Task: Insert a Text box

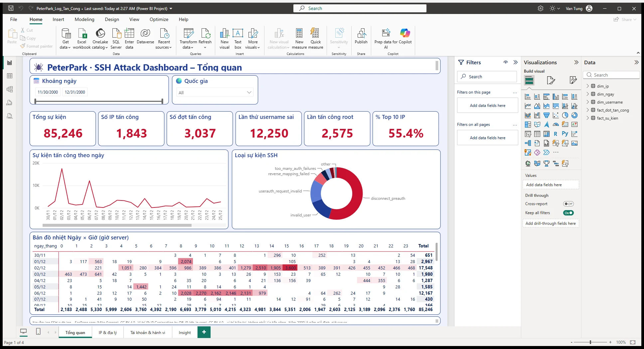Action: [x=238, y=39]
